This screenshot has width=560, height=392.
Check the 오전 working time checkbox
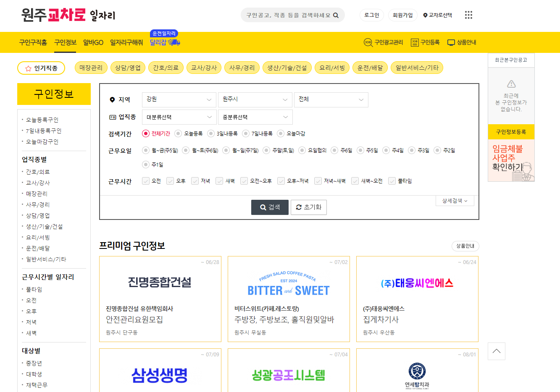click(146, 181)
